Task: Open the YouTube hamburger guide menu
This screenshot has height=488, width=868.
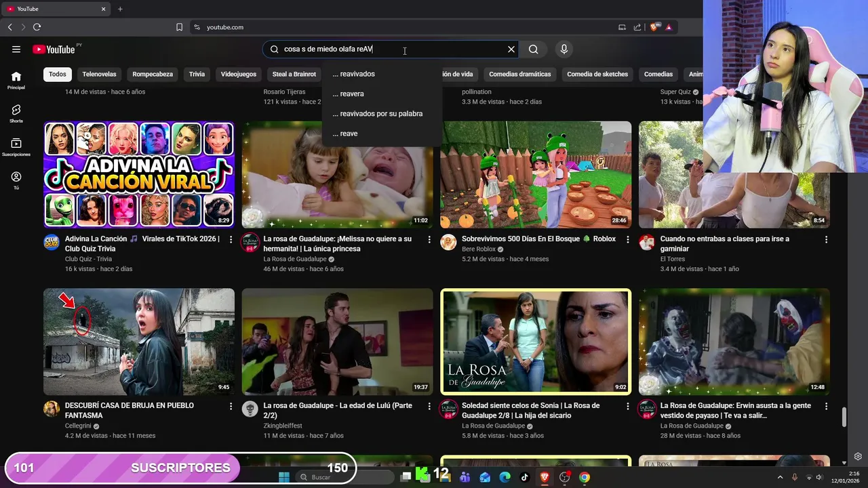Action: (16, 49)
